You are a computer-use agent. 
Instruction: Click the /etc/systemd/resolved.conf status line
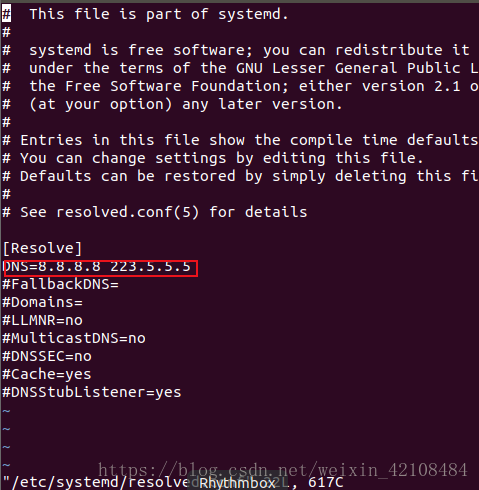tap(173, 482)
